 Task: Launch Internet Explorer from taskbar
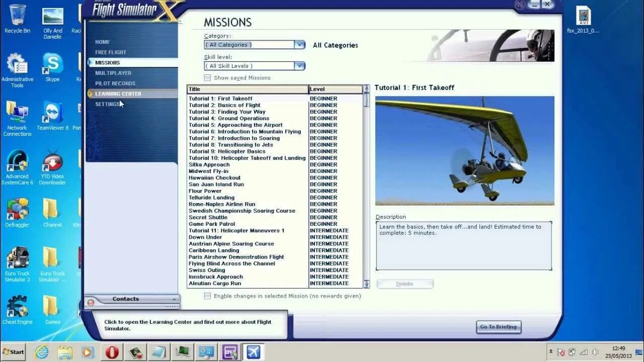(x=41, y=352)
